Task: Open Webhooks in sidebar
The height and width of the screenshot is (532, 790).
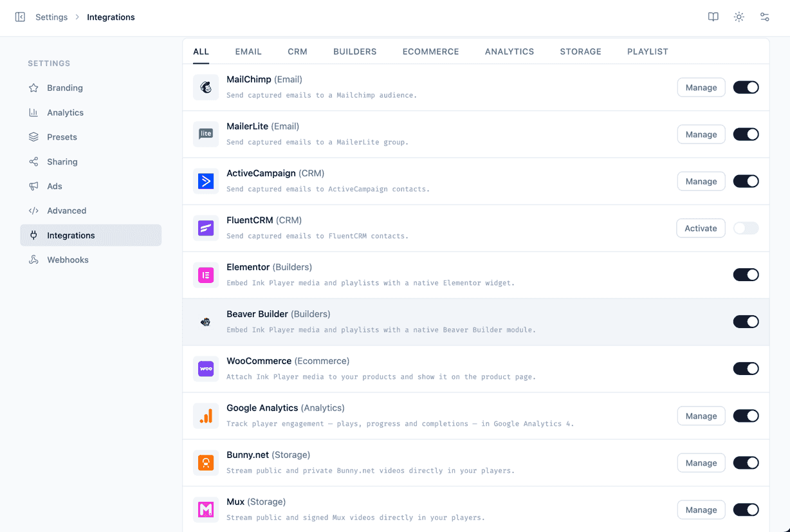Action: click(x=91, y=260)
